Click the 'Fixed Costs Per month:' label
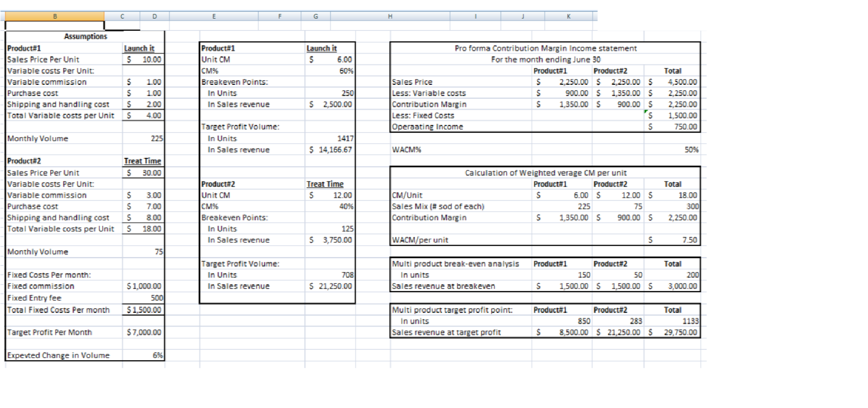The height and width of the screenshot is (408, 868). (x=49, y=275)
